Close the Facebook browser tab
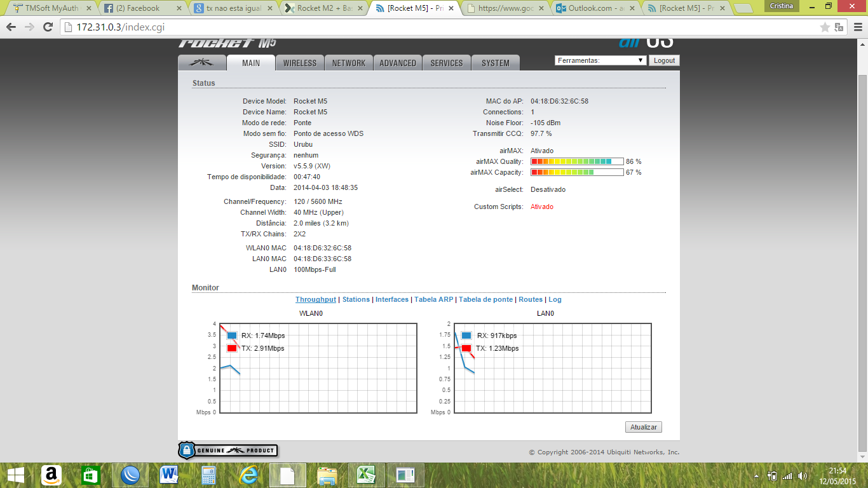Screen dimensions: 868x488 coord(179,8)
